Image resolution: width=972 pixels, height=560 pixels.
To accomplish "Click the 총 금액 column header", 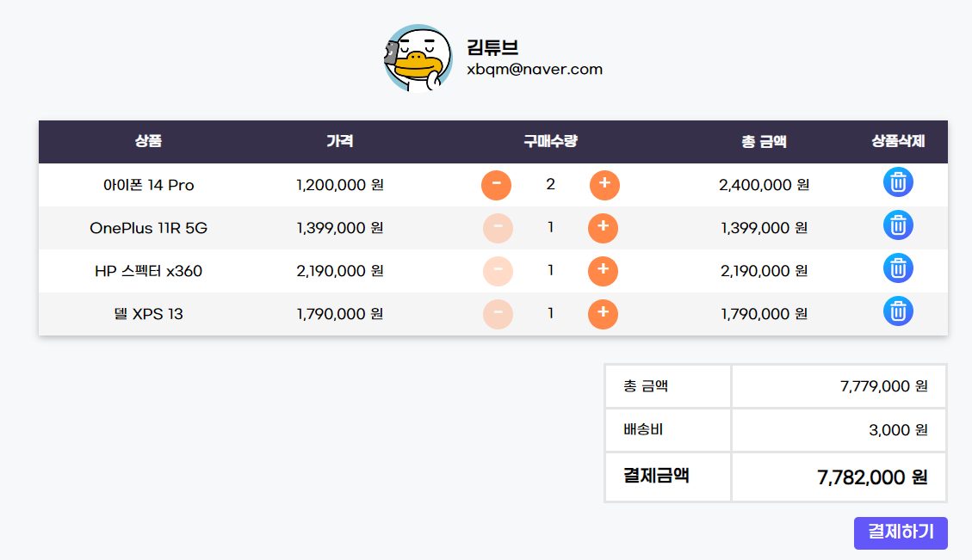I will tap(764, 142).
